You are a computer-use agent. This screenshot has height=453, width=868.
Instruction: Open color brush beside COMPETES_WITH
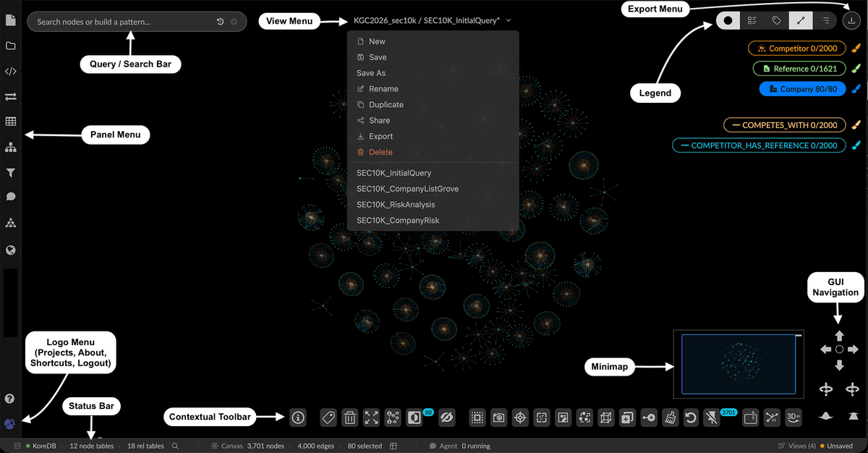pyautogui.click(x=856, y=125)
